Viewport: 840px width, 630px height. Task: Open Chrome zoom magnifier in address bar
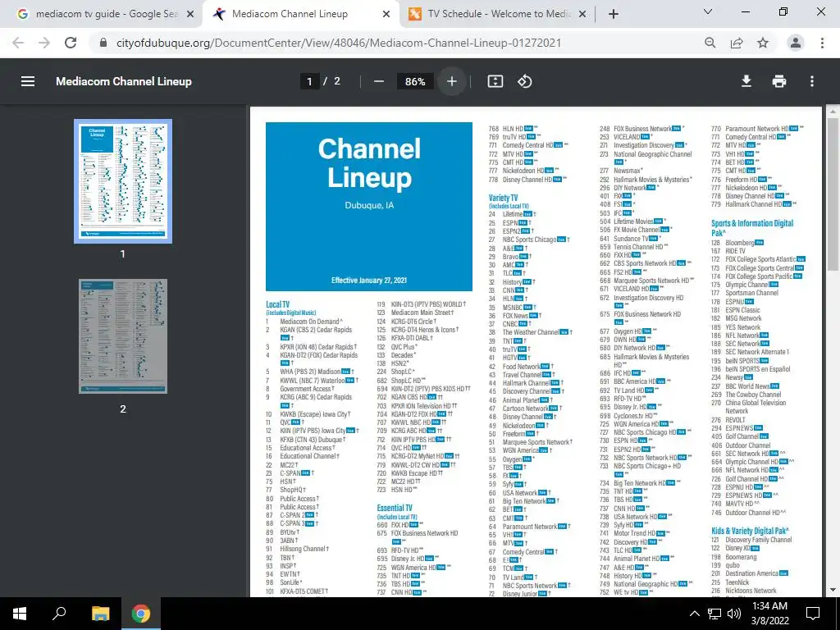click(x=710, y=43)
